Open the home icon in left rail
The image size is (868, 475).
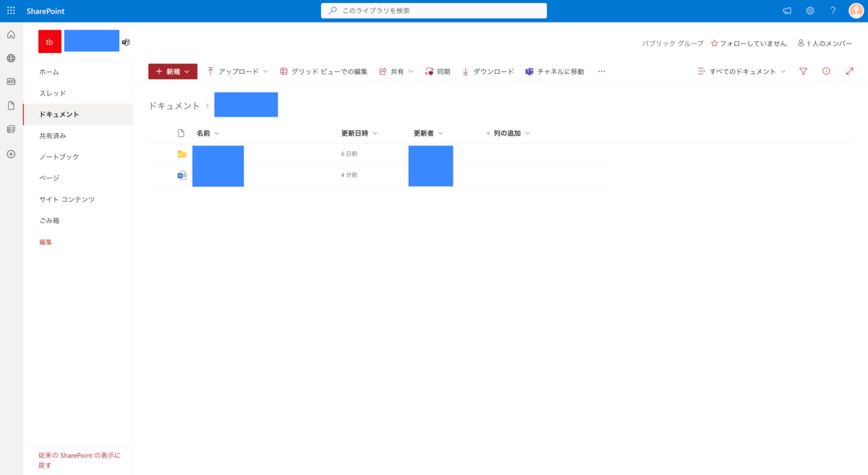(11, 35)
